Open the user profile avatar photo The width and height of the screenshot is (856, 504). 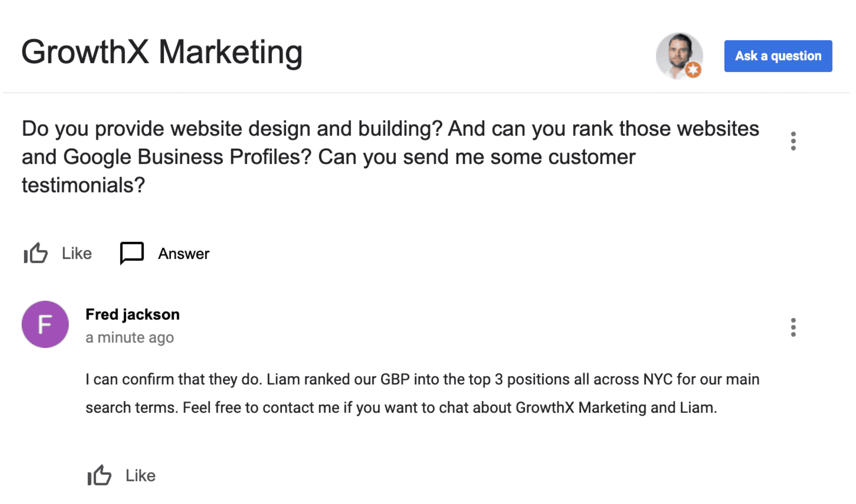(679, 56)
